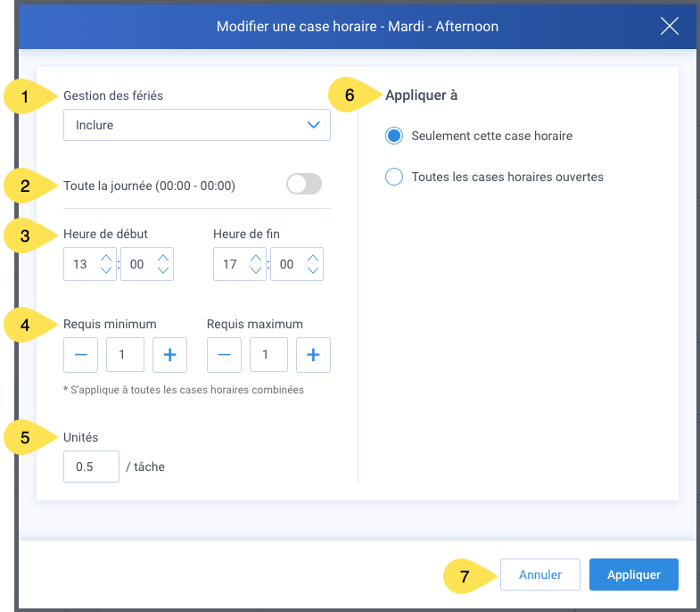Decrease the end hour with down arrow
Viewport: 700px width, 612px height.
tap(256, 269)
